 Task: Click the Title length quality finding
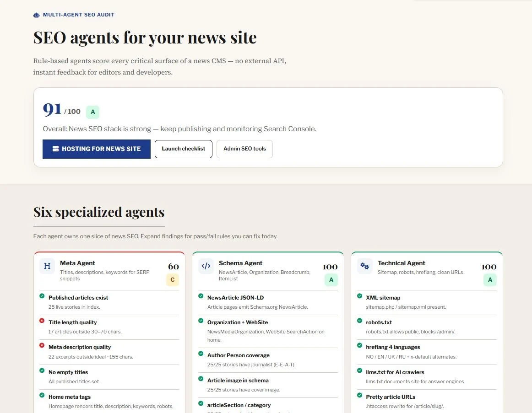pyautogui.click(x=73, y=322)
